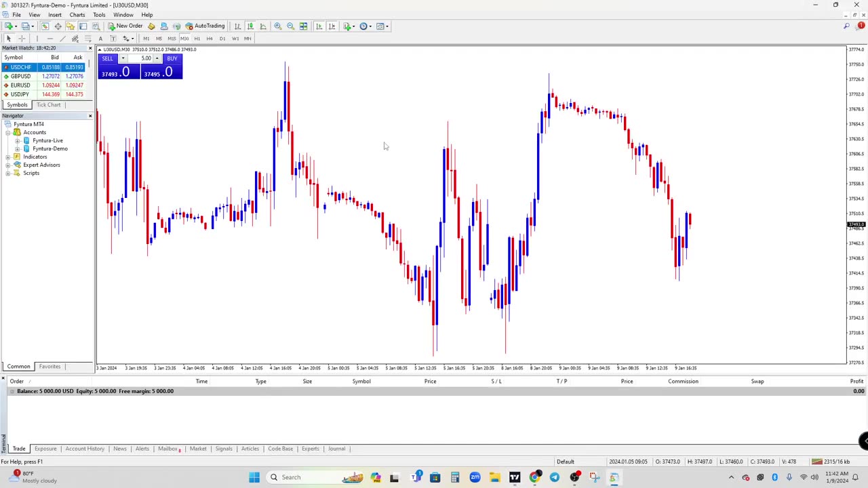Switch to bar chart display
Screen dimensions: 868x488
tap(237, 26)
